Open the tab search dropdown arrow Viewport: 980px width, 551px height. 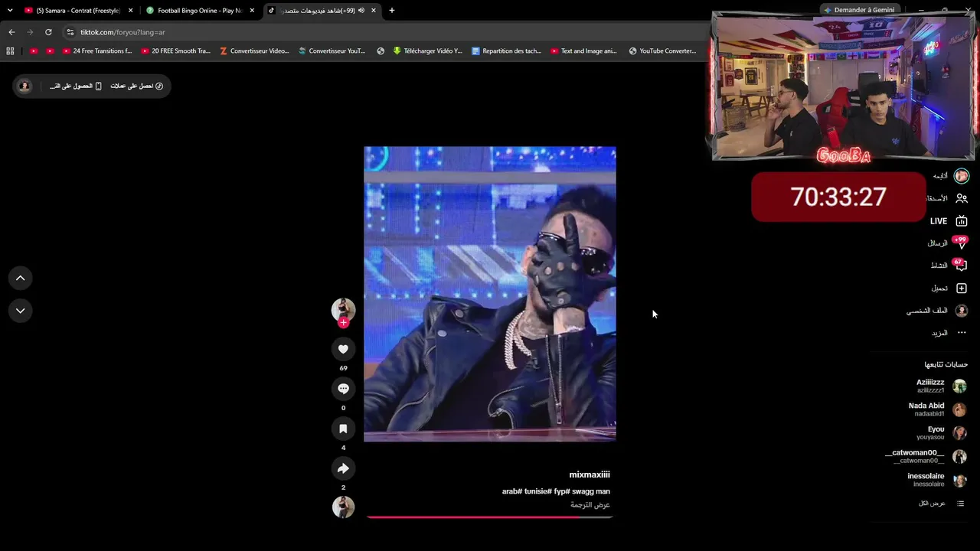click(10, 11)
